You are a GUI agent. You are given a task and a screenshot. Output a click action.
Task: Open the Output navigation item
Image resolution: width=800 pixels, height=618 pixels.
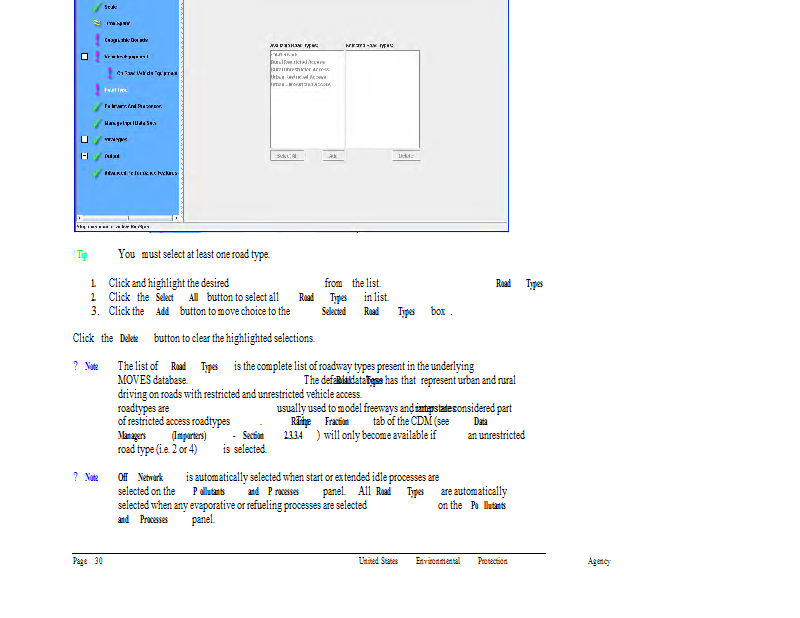(110, 156)
